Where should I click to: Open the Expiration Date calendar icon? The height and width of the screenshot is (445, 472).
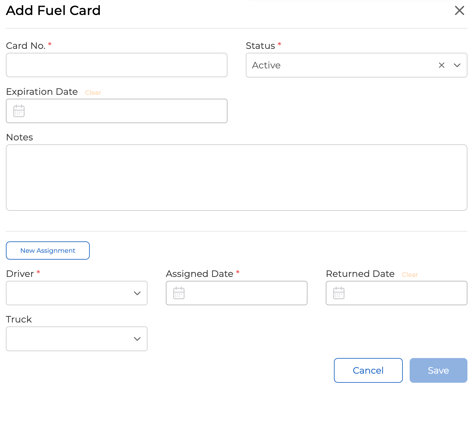point(19,111)
